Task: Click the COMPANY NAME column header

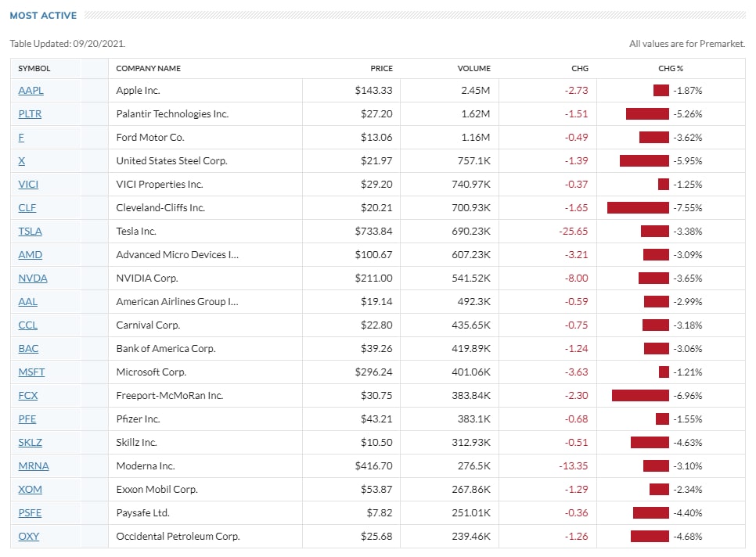Action: point(149,68)
